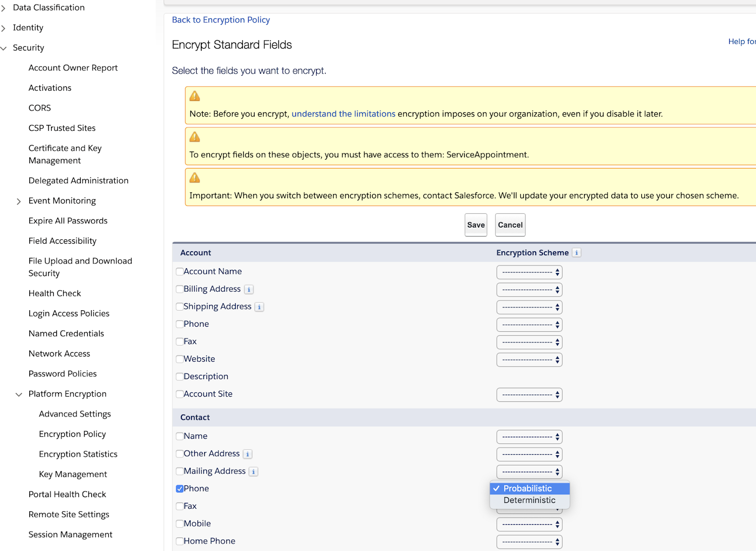Image resolution: width=756 pixels, height=551 pixels.
Task: Follow the understand the limitations link
Action: pyautogui.click(x=344, y=113)
